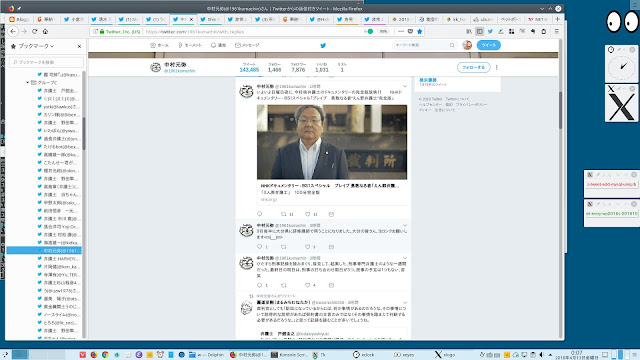Open the KDE application launcher at panel left
The height and width of the screenshot is (360, 640).
point(5,355)
